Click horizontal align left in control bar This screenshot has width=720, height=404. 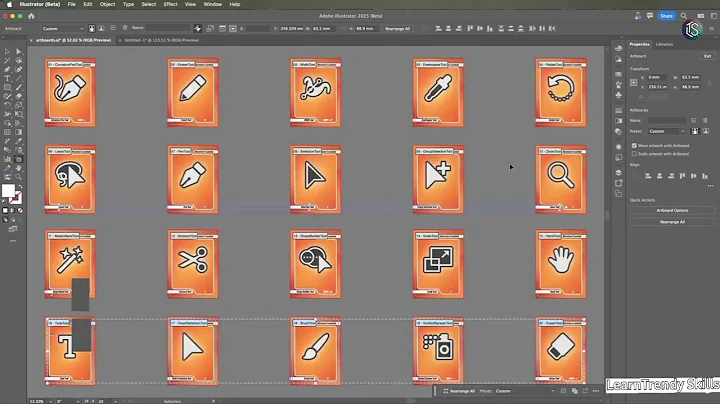point(439,28)
